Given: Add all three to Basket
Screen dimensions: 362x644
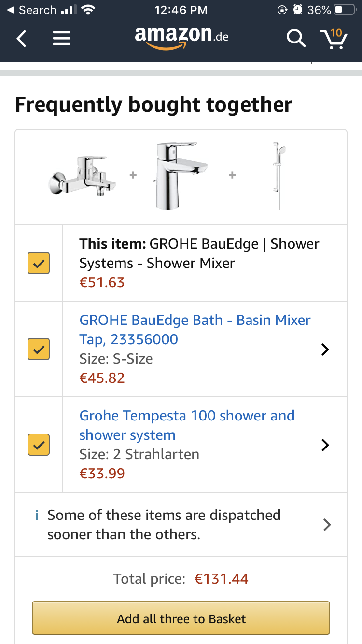Looking at the screenshot, I should [x=181, y=618].
